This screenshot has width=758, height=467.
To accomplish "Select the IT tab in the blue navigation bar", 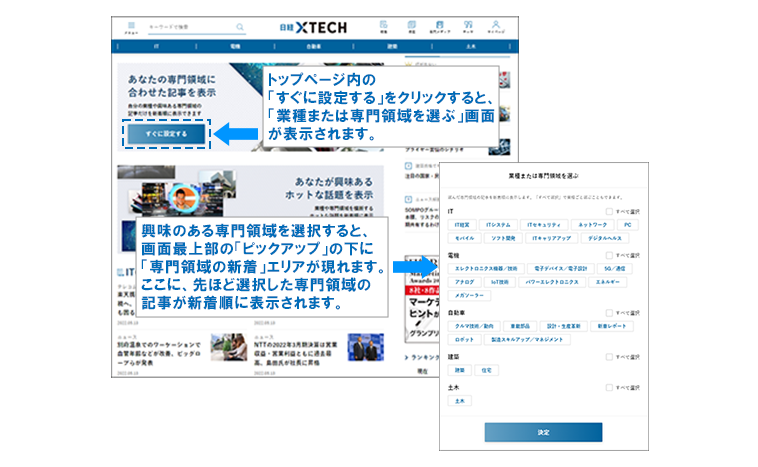I will pyautogui.click(x=156, y=46).
